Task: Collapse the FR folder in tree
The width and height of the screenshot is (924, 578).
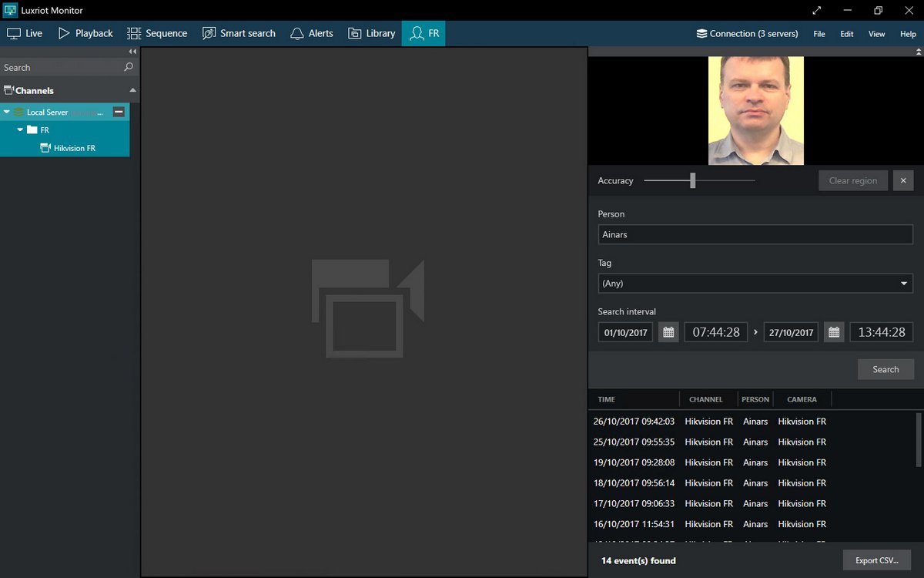Action: click(20, 129)
